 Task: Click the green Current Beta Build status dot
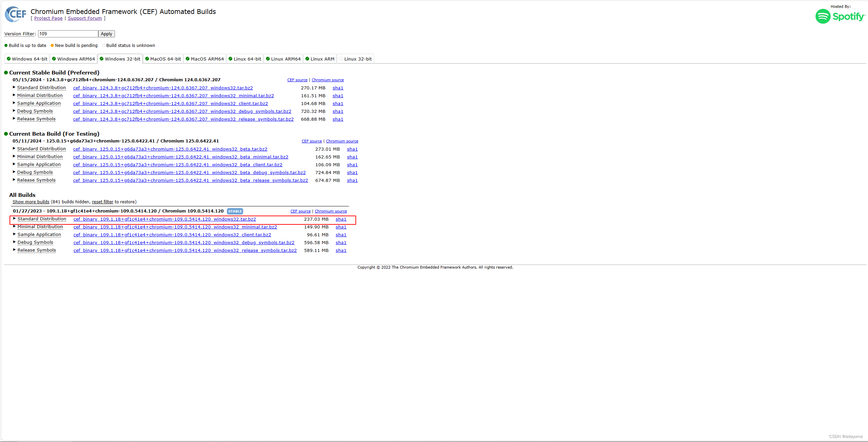click(6, 134)
